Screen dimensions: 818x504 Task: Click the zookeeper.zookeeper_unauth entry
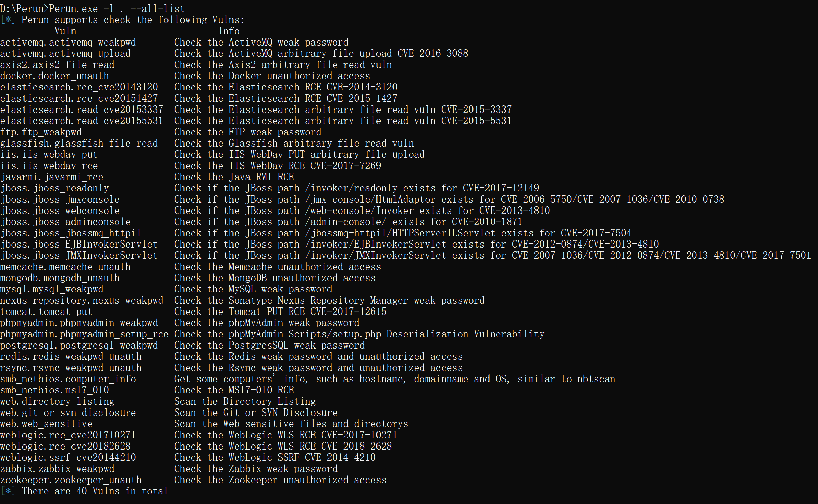click(x=71, y=480)
